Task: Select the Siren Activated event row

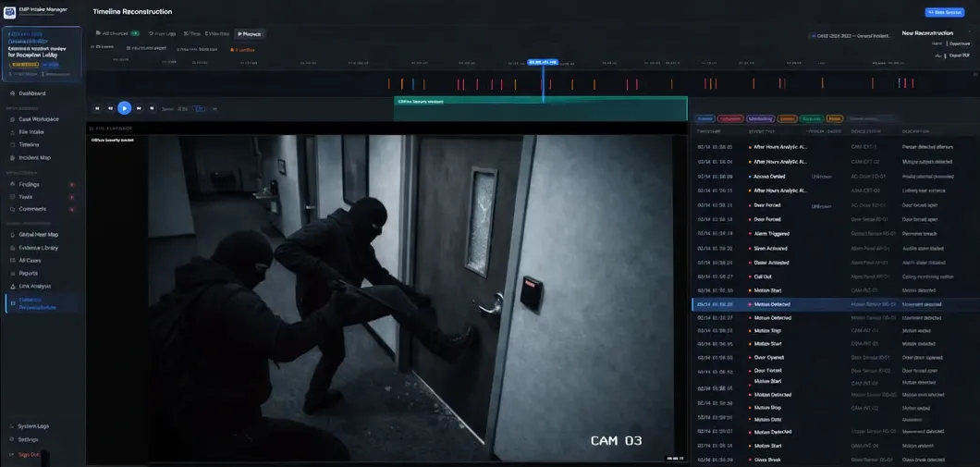Action: (836, 248)
